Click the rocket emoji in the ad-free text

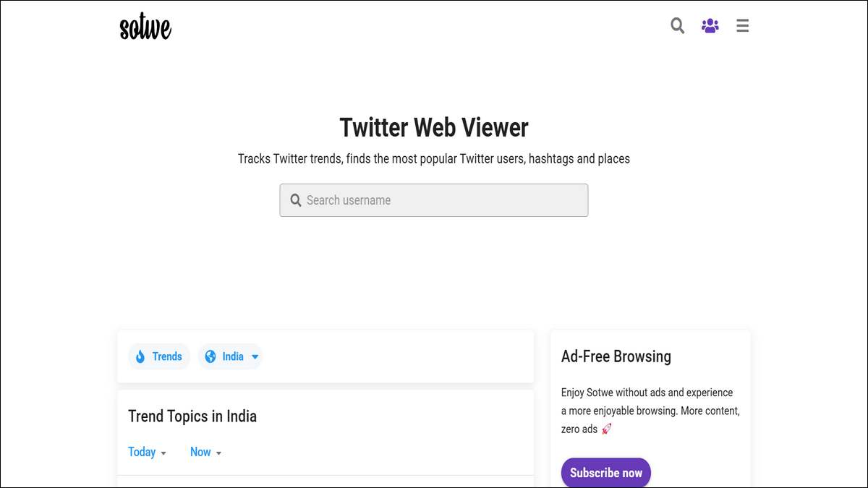[x=606, y=429]
